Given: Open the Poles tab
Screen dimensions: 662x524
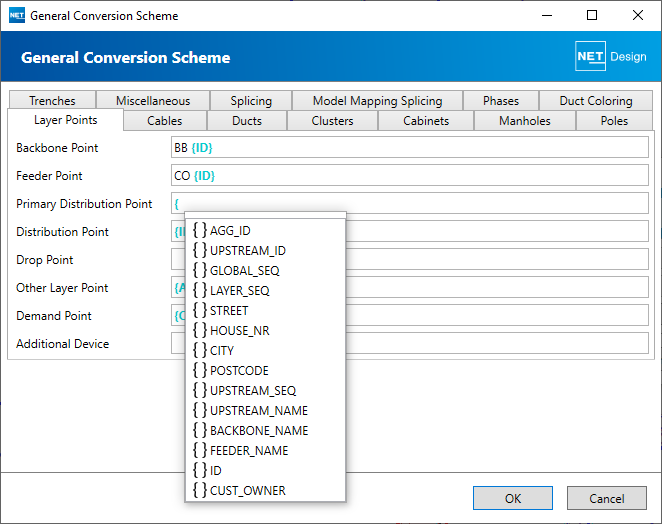Looking at the screenshot, I should click(x=614, y=121).
